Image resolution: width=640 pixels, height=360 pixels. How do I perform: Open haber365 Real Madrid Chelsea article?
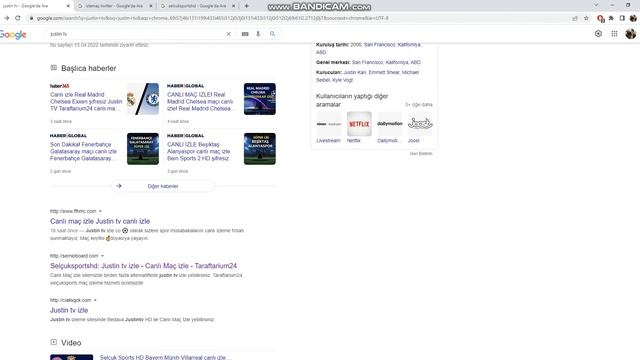[86, 101]
